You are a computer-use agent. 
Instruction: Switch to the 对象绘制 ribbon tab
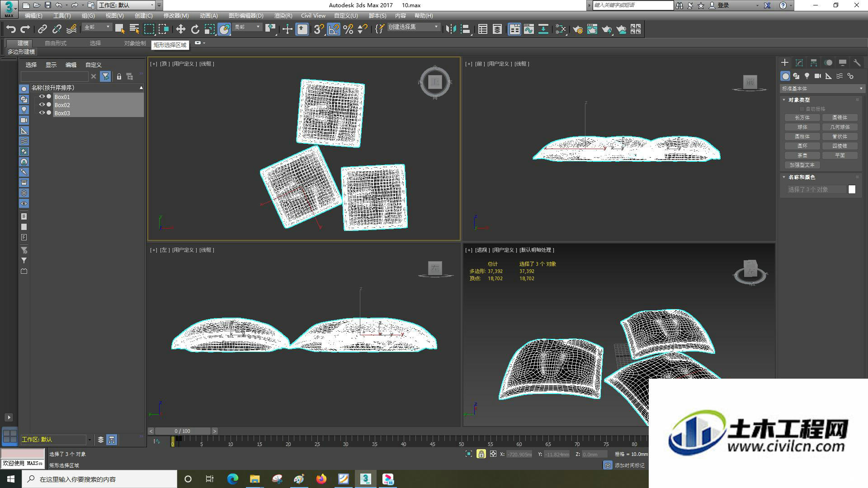(x=135, y=43)
